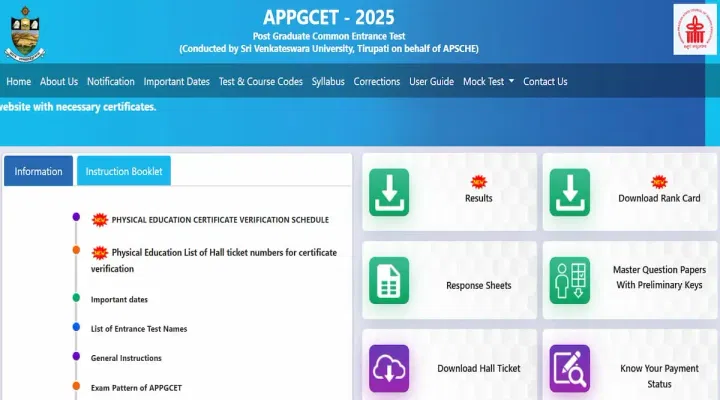Viewport: 720px width, 400px height.
Task: Open the User Guide menu item
Action: pyautogui.click(x=431, y=82)
